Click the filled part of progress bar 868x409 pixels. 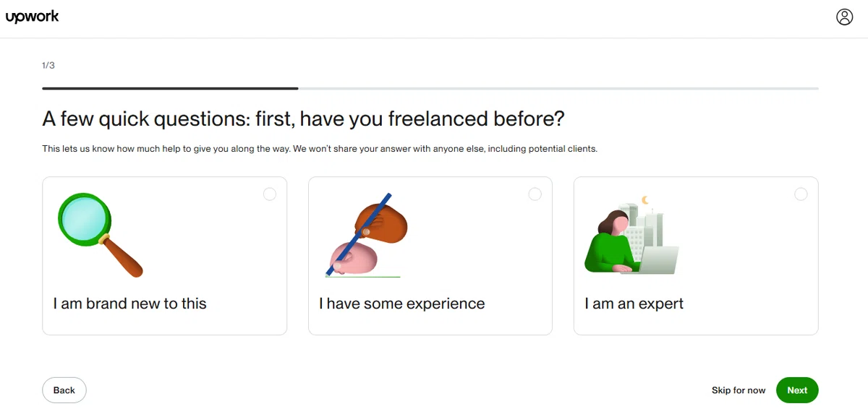[170, 88]
